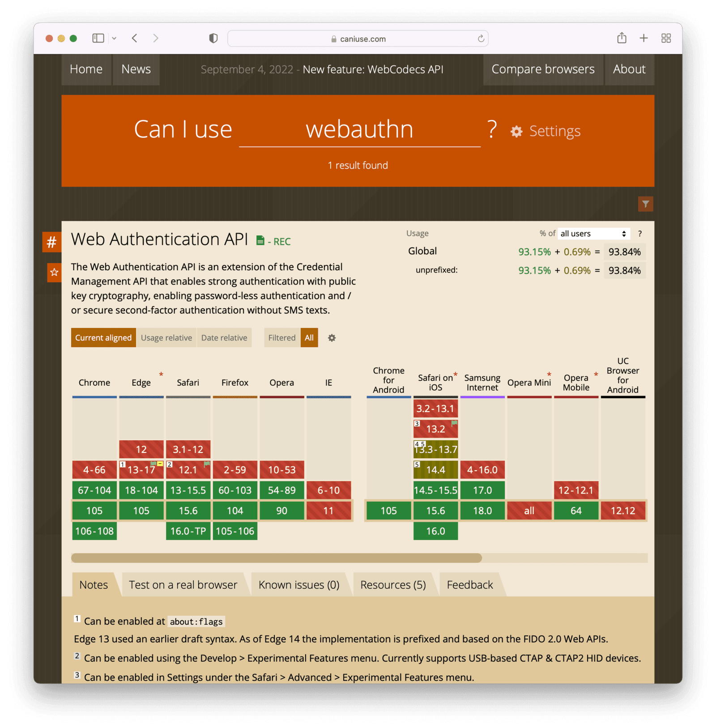This screenshot has width=716, height=728.
Task: Click the horizontal table scrollbar
Action: click(x=277, y=558)
